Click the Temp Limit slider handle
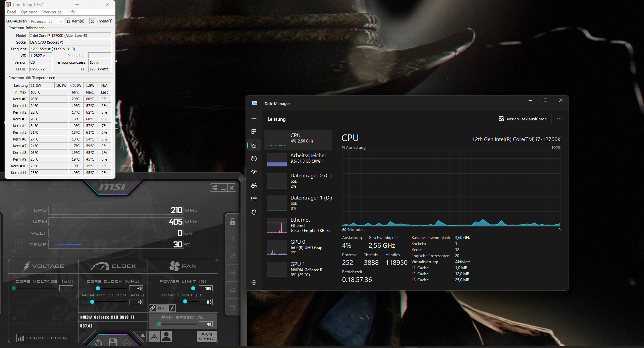Image resolution: width=644 pixels, height=348 pixels. click(185, 302)
